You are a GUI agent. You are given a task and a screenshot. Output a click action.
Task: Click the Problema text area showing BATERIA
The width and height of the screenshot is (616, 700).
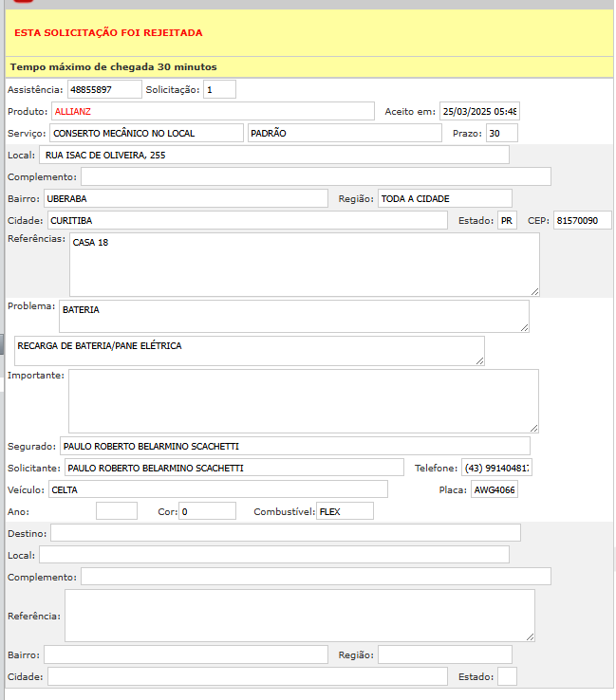tap(293, 316)
